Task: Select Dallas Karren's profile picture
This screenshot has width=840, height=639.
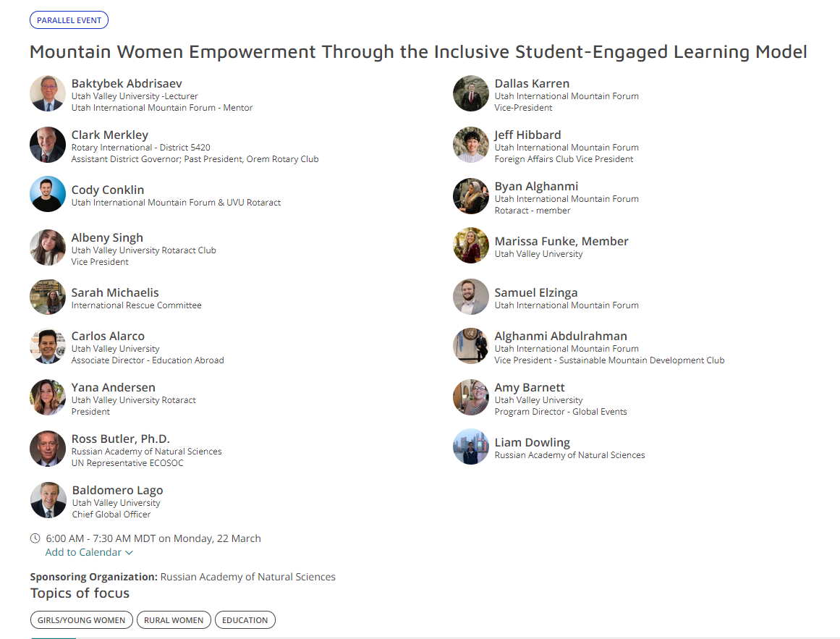Action: coord(471,93)
